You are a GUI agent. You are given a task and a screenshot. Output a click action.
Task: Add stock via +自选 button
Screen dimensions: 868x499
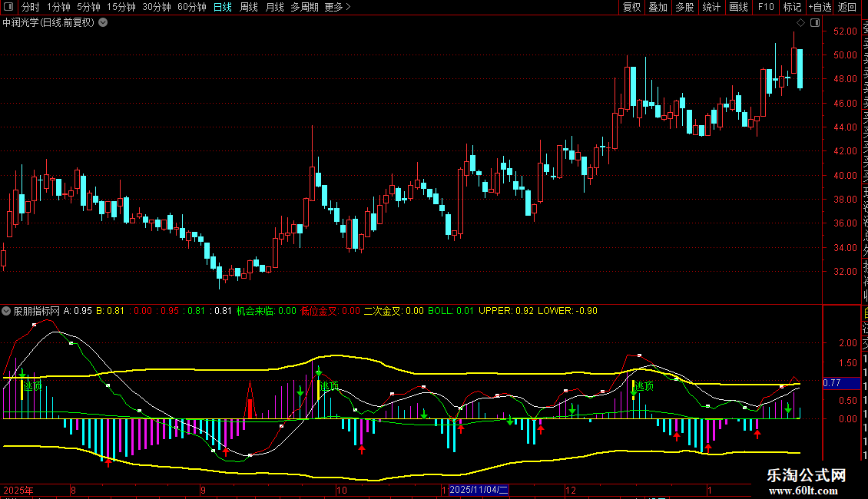[x=820, y=7]
